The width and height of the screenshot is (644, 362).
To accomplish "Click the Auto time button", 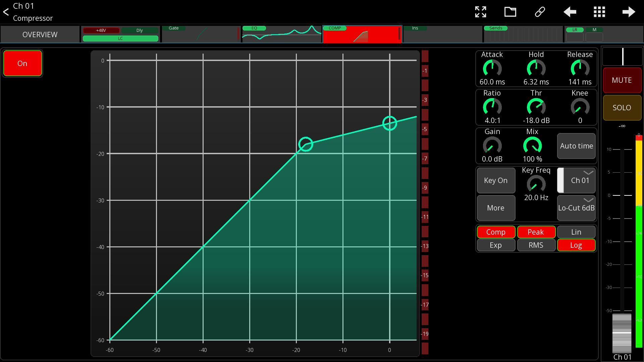I will coord(576,146).
